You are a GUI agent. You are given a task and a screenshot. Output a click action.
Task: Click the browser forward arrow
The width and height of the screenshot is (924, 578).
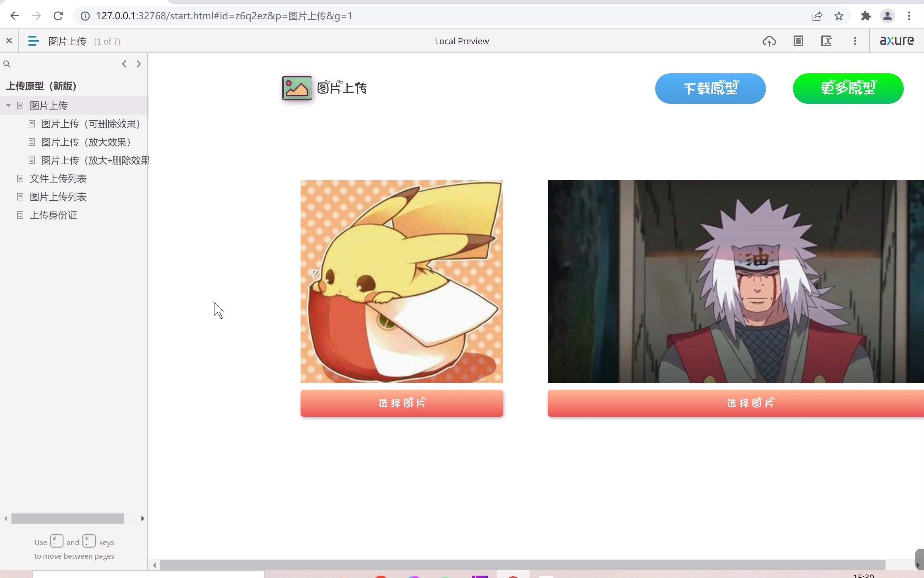pyautogui.click(x=37, y=16)
